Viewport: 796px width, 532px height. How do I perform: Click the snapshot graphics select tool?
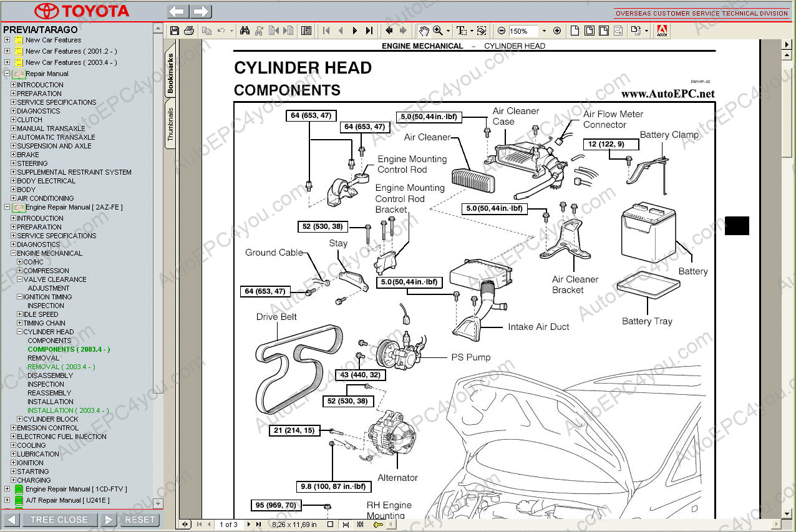(x=482, y=31)
